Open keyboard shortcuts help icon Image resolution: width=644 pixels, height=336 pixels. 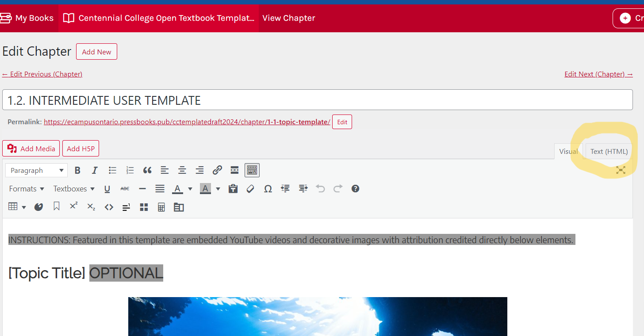tap(355, 189)
